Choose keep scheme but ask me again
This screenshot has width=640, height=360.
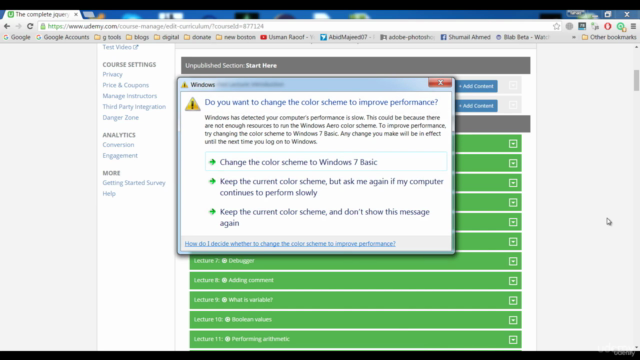click(326, 187)
